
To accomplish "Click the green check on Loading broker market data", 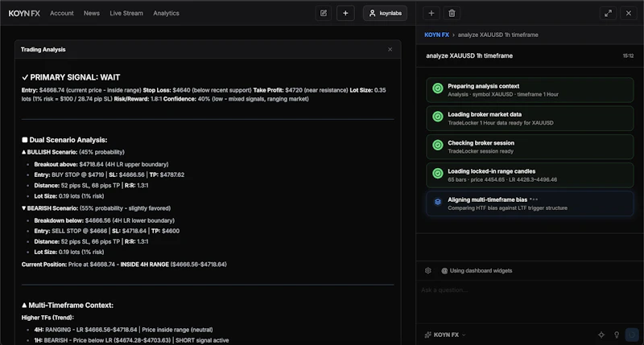I will point(438,117).
